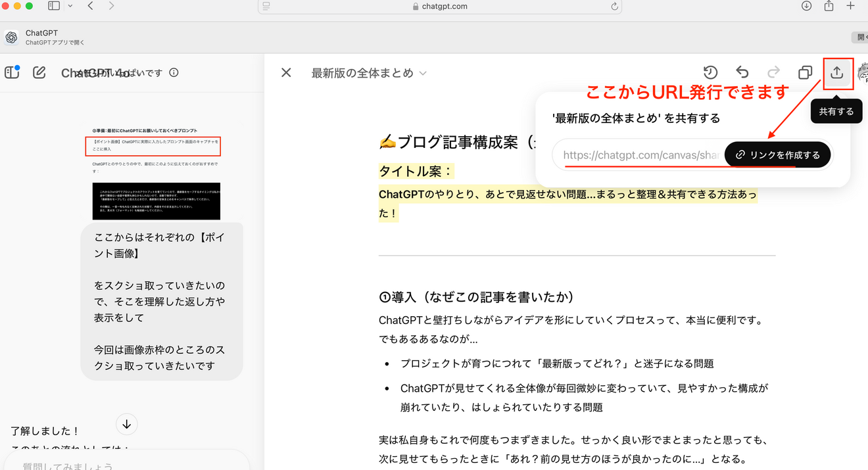Open a new Safari tab
The height and width of the screenshot is (470, 868).
(x=850, y=6)
